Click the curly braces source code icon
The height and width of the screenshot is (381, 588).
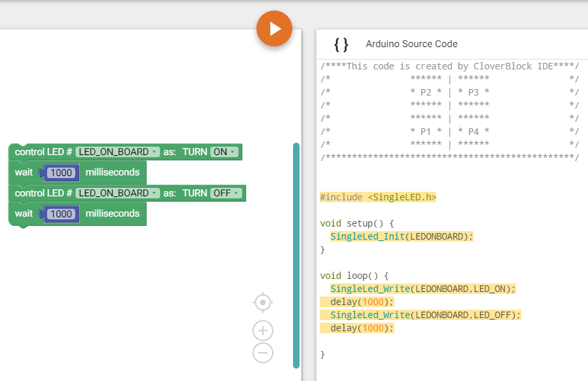pos(341,45)
